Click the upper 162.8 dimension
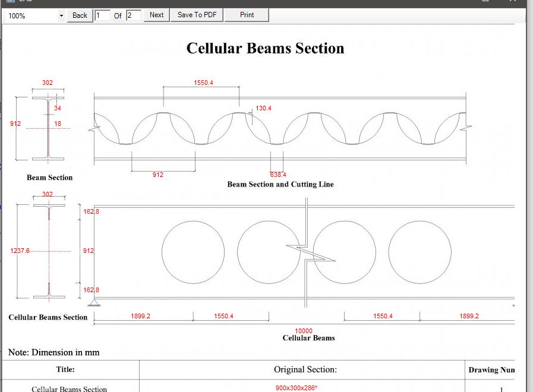Screen dimensions: 533x392 (x=92, y=211)
